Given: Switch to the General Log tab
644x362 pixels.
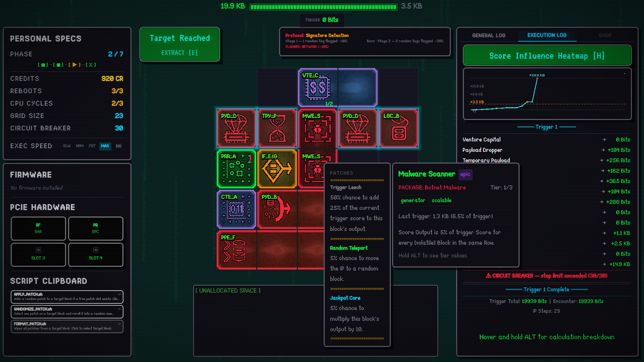Looking at the screenshot, I should pyautogui.click(x=489, y=36).
